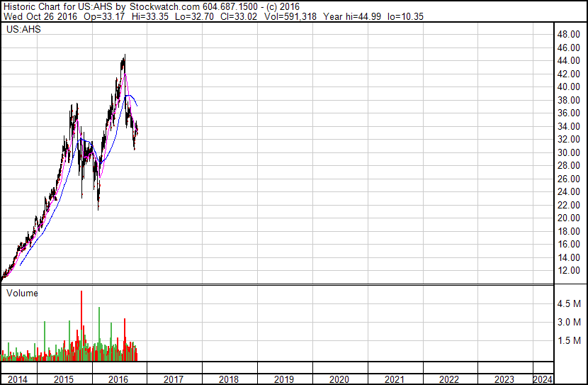Click the 24.00 price axis label
Viewport: 588px width, 385px height.
(568, 191)
